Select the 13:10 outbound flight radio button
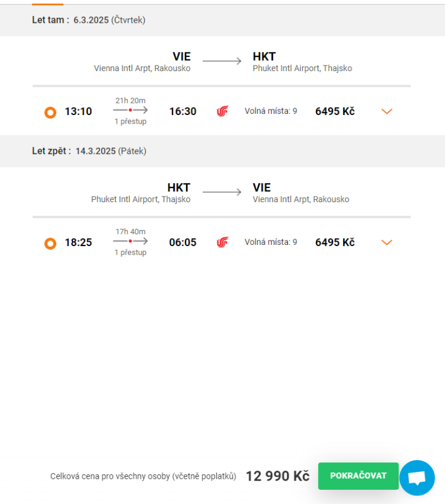This screenshot has height=504, width=445. pyautogui.click(x=51, y=112)
